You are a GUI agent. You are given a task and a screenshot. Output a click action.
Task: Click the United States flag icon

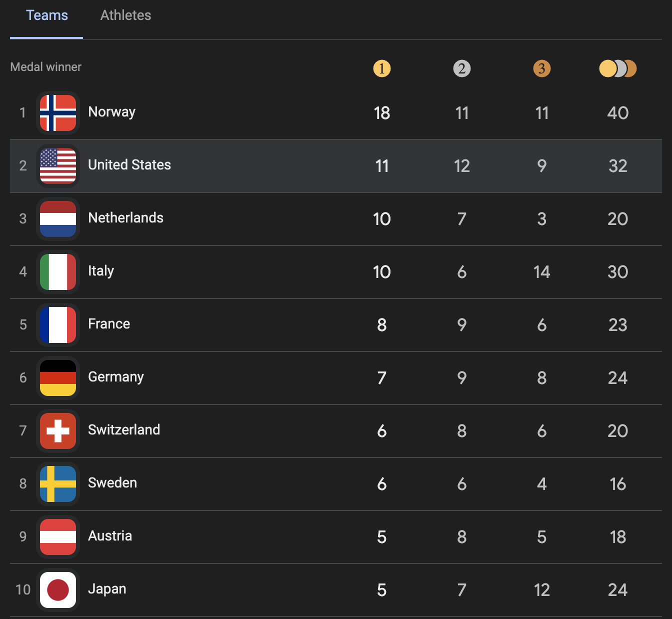(58, 166)
